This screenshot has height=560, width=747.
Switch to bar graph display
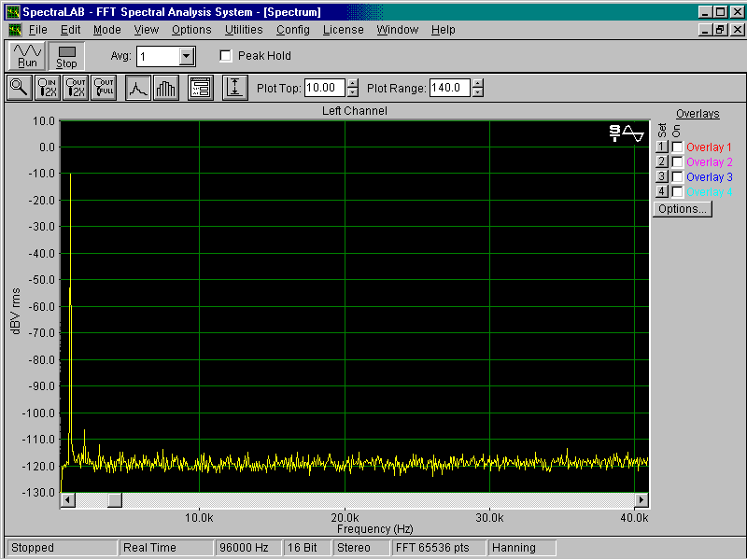pos(166,88)
